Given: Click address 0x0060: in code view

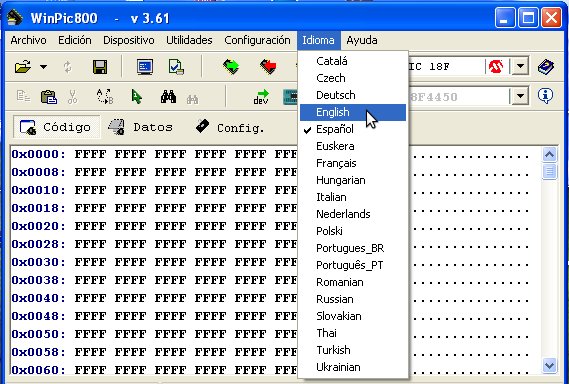Looking at the screenshot, I should coord(38,370).
